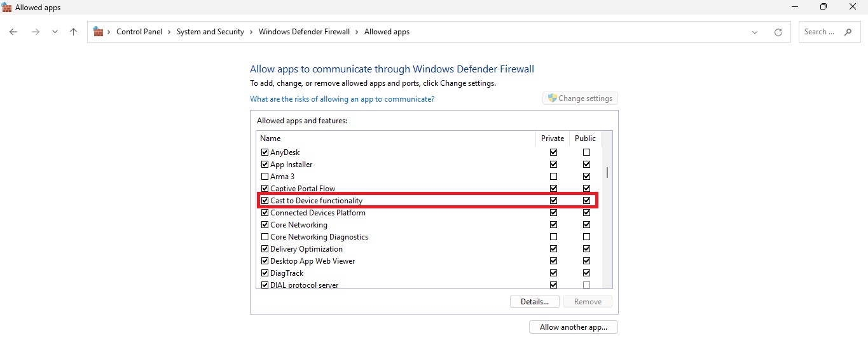Viewport: 868px width, 345px height.
Task: Select the Connected Devices Platform row text
Action: (x=318, y=213)
